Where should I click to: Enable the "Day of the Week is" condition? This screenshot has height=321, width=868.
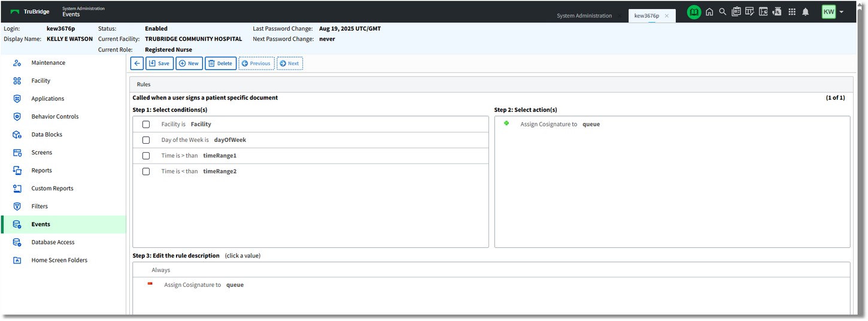tap(146, 140)
